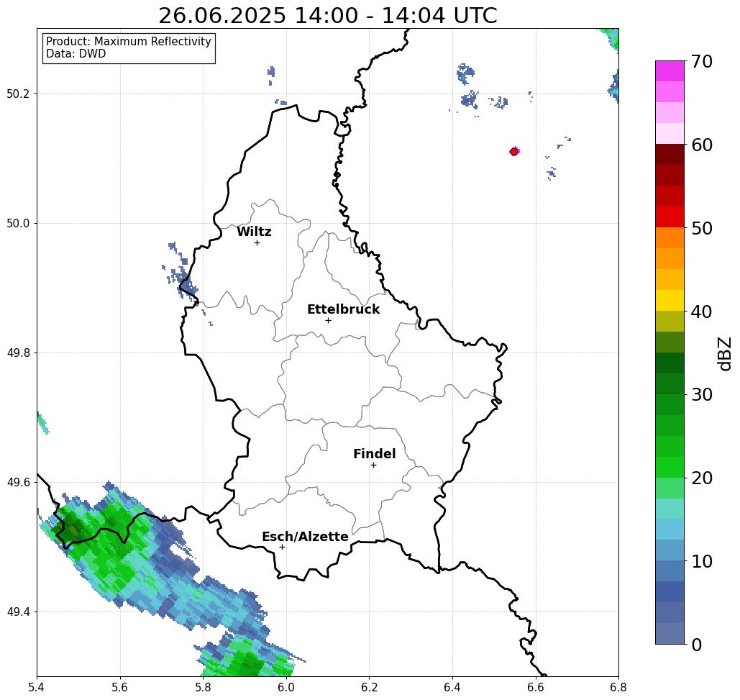Click the 'Product: Maximum Reflectivity' text
This screenshot has height=700, width=740.
(128, 42)
